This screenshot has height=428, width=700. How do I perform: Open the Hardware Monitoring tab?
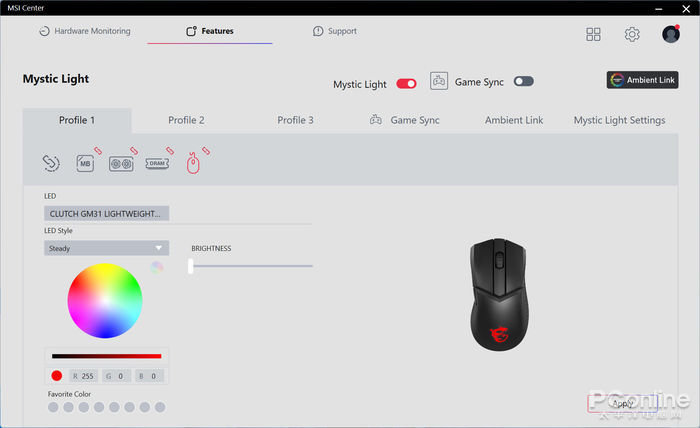85,31
